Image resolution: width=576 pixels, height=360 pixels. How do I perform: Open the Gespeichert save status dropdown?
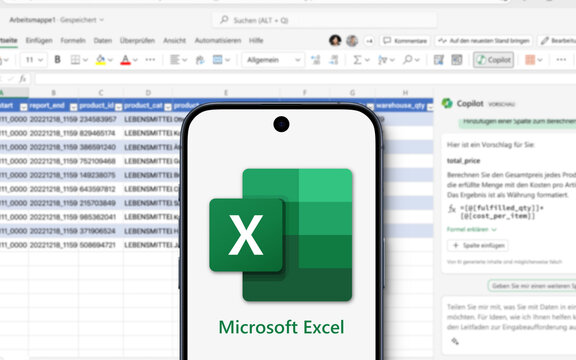click(82, 20)
